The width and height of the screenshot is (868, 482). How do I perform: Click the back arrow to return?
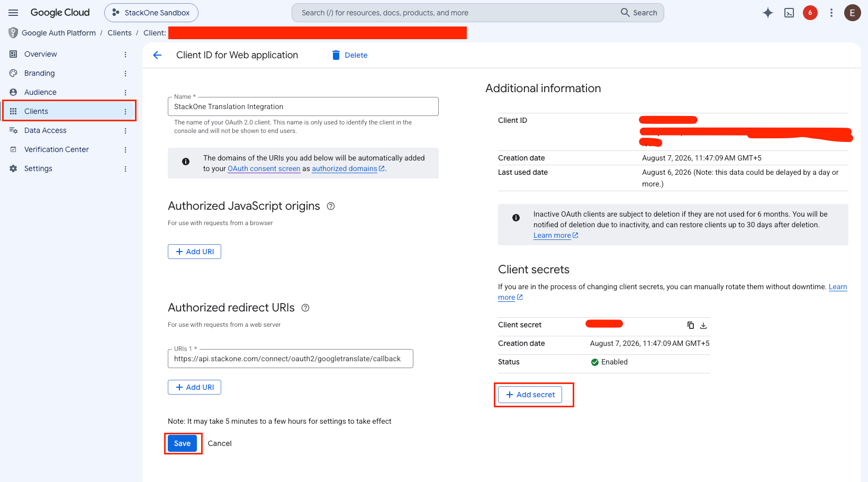point(157,55)
